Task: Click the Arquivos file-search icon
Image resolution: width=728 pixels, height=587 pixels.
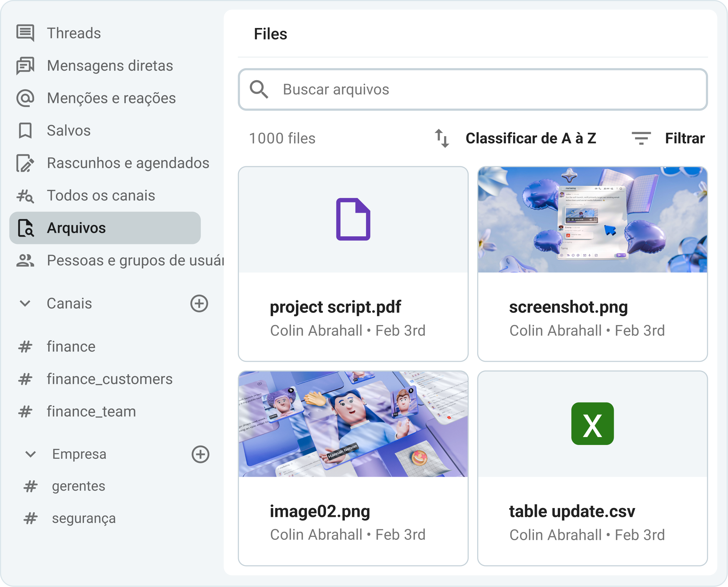Action: click(x=26, y=228)
